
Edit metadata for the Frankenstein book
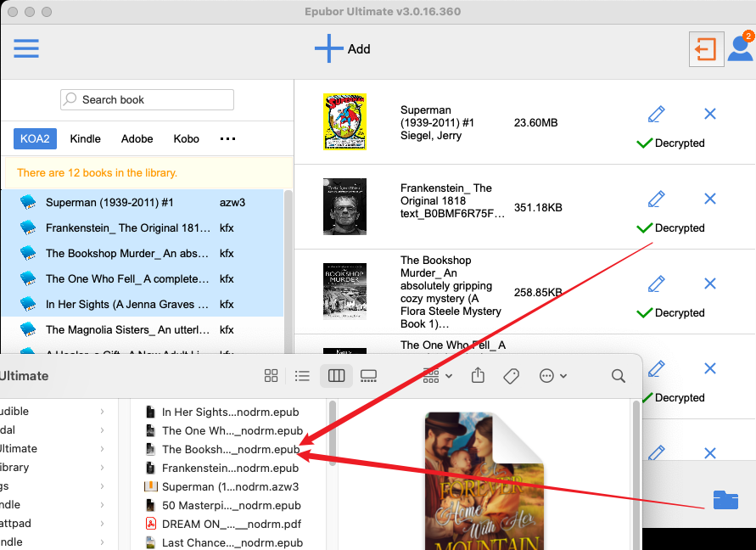coord(656,199)
